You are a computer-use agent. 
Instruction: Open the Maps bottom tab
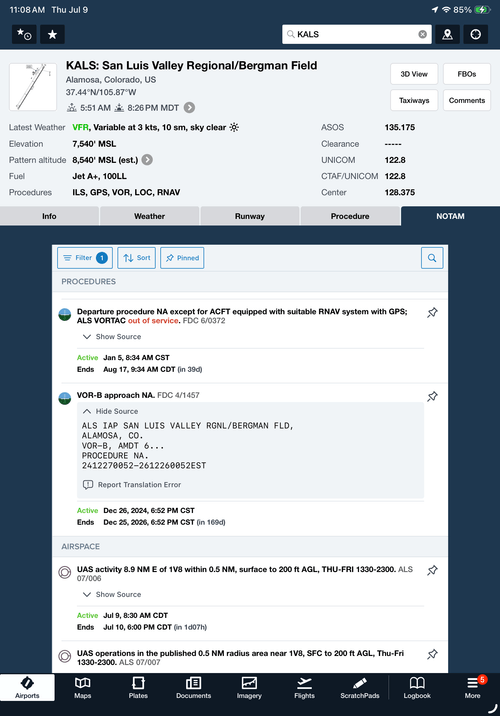[x=83, y=688]
